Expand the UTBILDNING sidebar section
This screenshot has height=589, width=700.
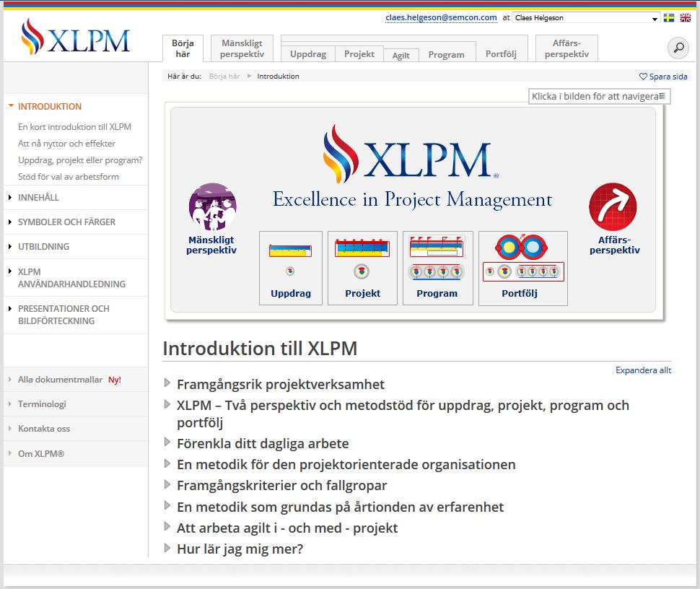[10, 246]
